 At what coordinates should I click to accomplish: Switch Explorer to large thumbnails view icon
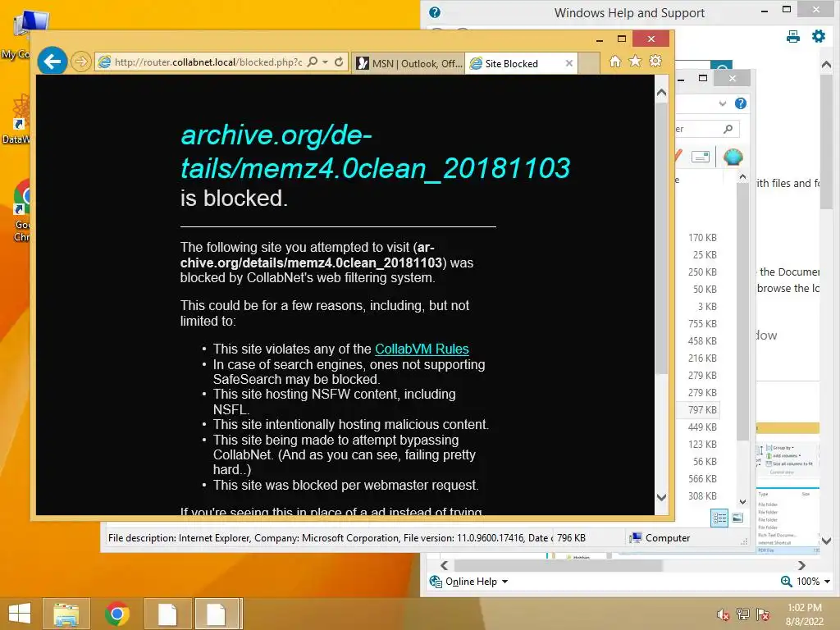[x=737, y=518]
